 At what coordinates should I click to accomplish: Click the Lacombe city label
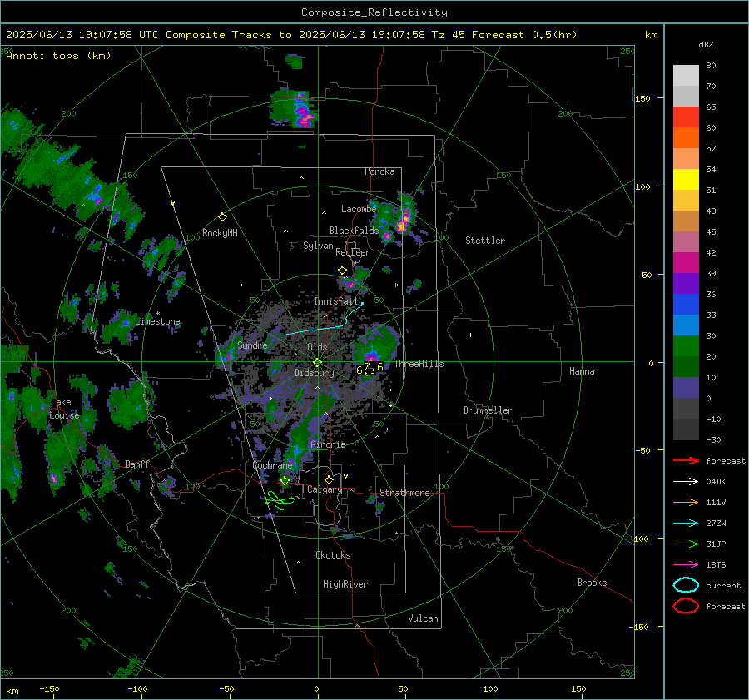[x=359, y=209]
